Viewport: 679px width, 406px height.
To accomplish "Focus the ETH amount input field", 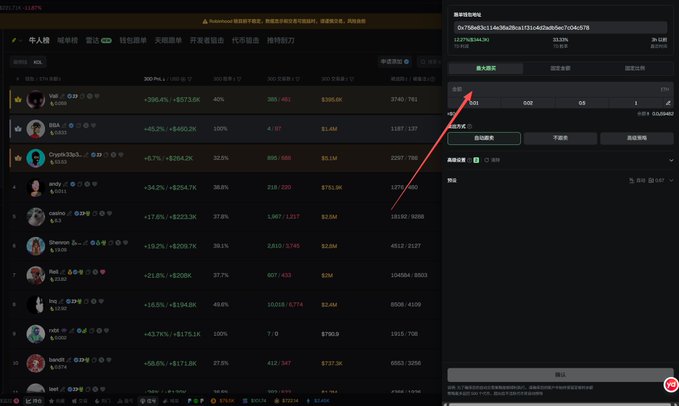I will pyautogui.click(x=560, y=90).
